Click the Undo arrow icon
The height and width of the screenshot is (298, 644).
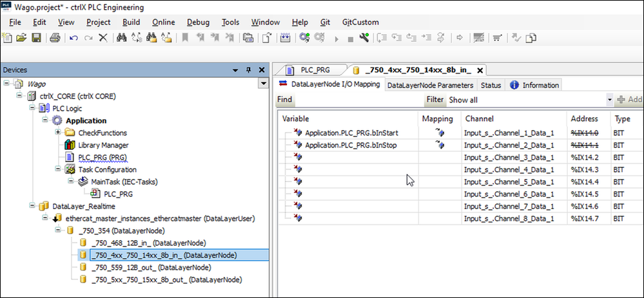point(73,38)
